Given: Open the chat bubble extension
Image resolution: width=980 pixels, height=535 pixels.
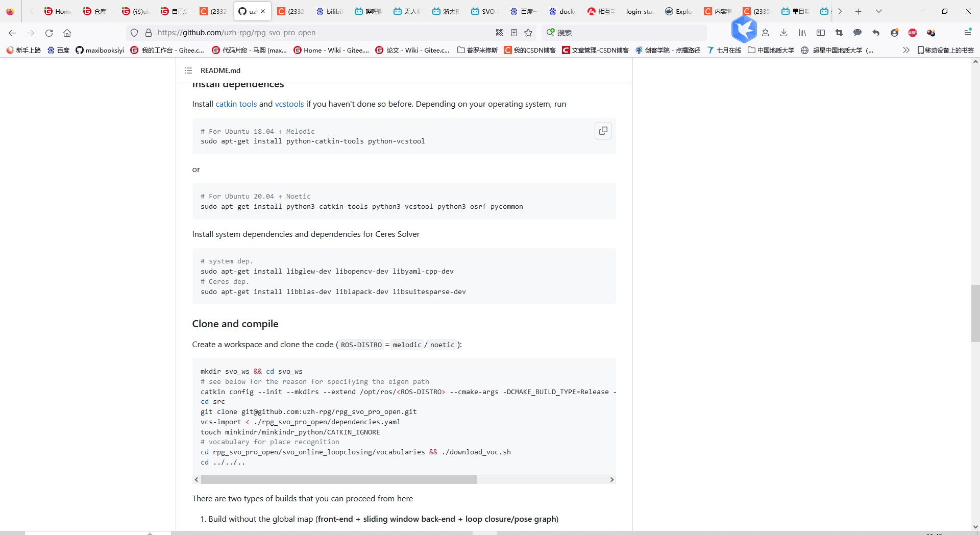Looking at the screenshot, I should (x=857, y=33).
